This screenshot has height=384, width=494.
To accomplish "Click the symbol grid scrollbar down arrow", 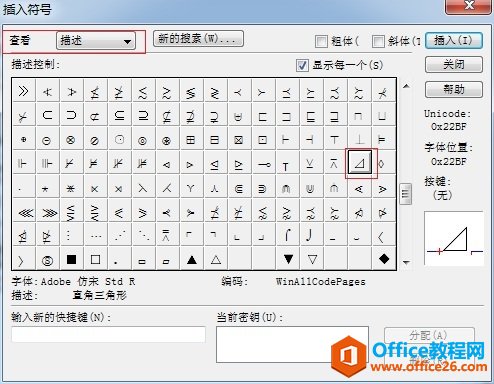I will point(406,263).
